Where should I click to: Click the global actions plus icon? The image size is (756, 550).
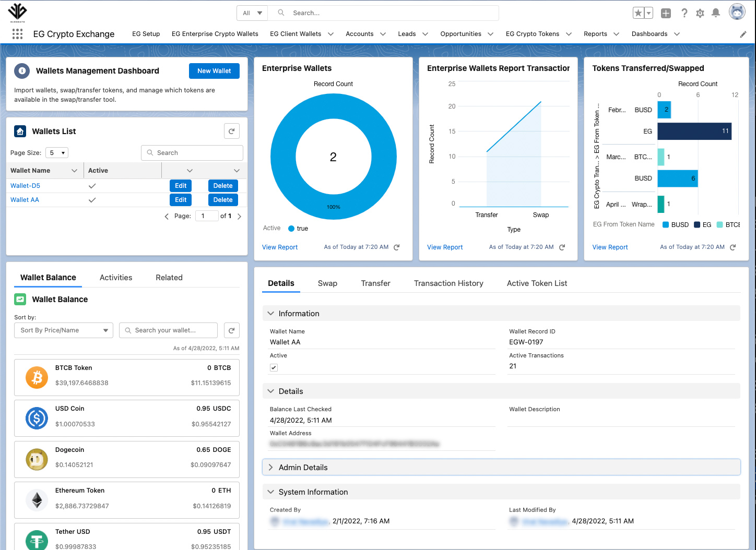(666, 13)
